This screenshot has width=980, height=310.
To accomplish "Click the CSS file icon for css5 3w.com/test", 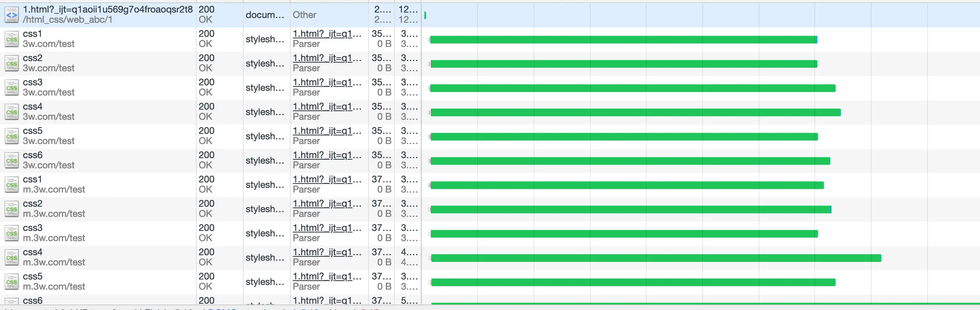I will [x=11, y=136].
